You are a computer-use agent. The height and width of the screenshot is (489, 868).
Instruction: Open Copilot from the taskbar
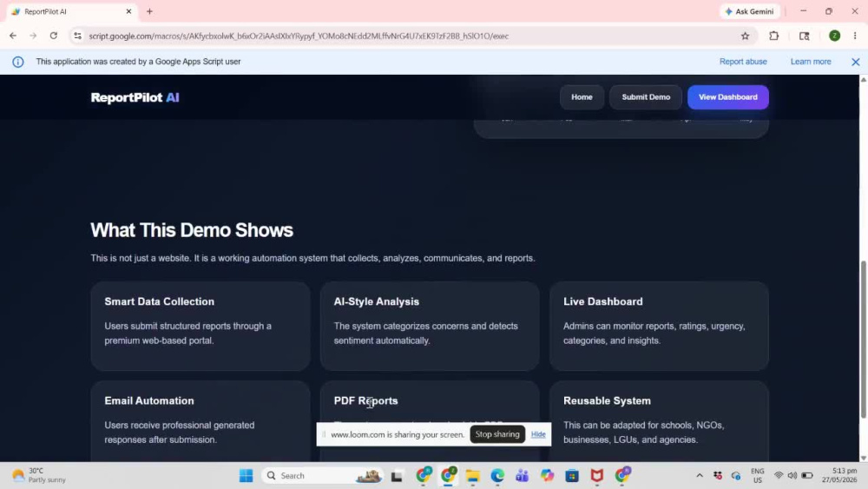(x=547, y=475)
